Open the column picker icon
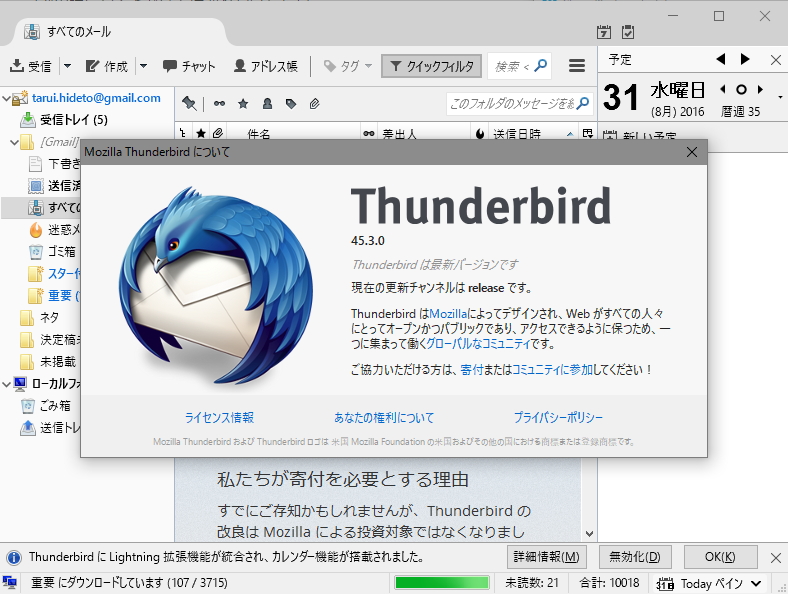 (587, 133)
